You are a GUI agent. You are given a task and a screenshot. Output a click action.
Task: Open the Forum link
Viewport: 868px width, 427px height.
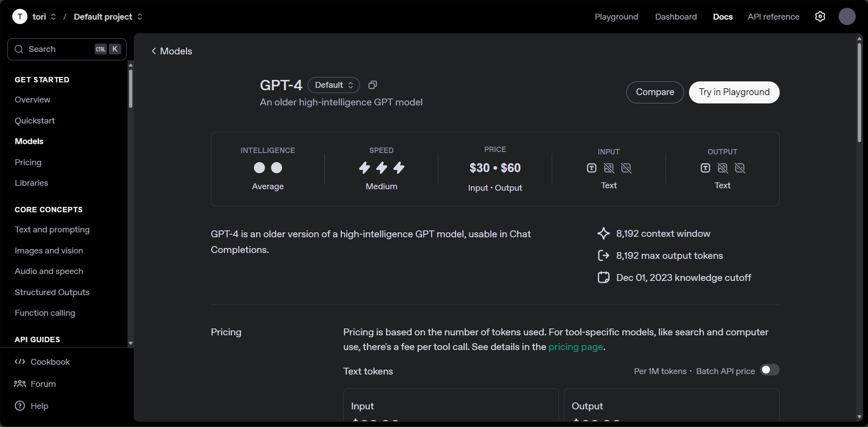click(x=43, y=384)
